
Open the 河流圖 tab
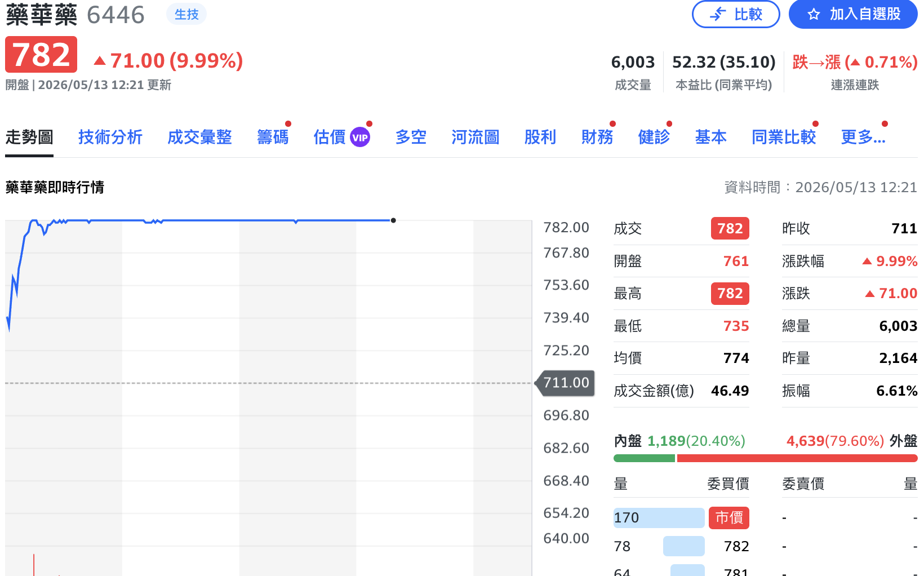point(476,137)
